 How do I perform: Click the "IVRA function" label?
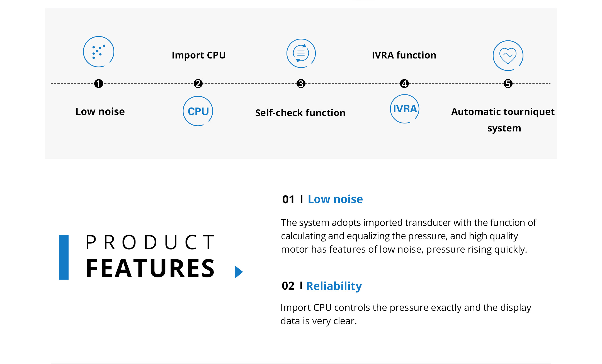[404, 55]
